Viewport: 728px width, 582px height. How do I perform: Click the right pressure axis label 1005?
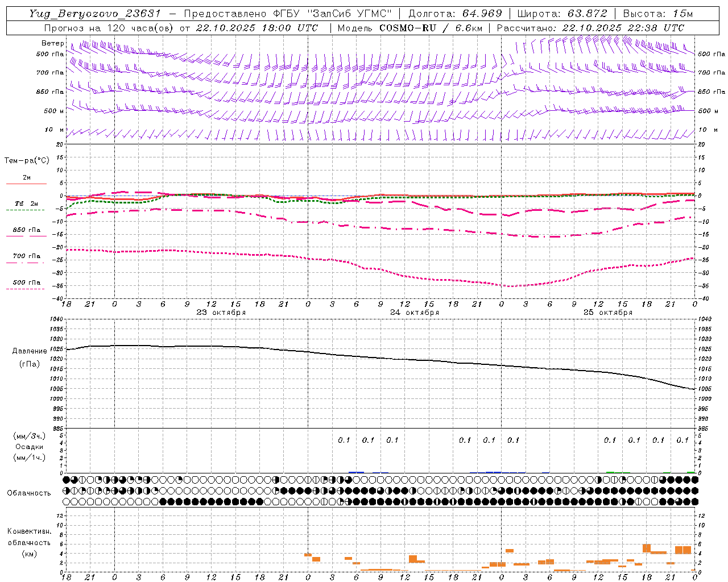click(x=705, y=389)
